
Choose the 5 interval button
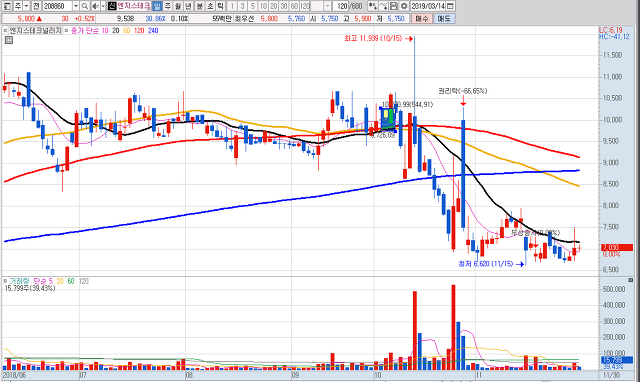(253, 6)
